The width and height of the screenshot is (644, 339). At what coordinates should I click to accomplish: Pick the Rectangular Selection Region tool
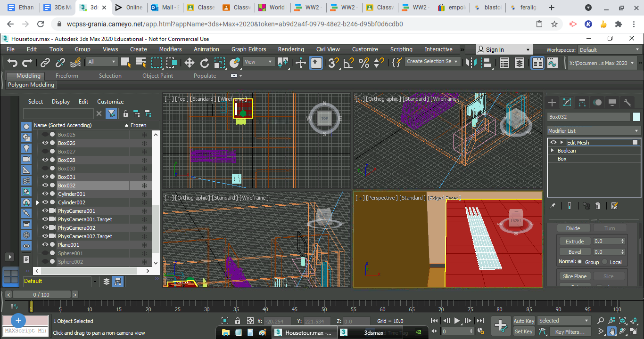tap(157, 62)
